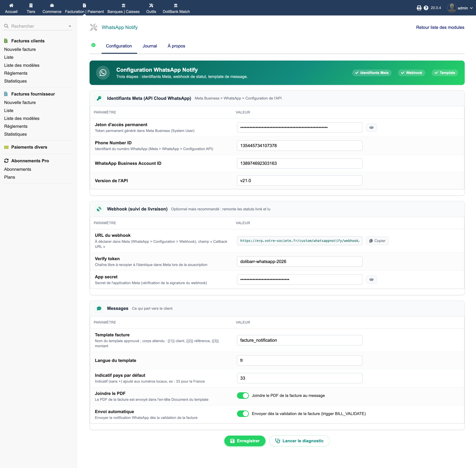476x468 pixels.
Task: Click the Commerce briefcase icon
Action: click(x=52, y=5)
